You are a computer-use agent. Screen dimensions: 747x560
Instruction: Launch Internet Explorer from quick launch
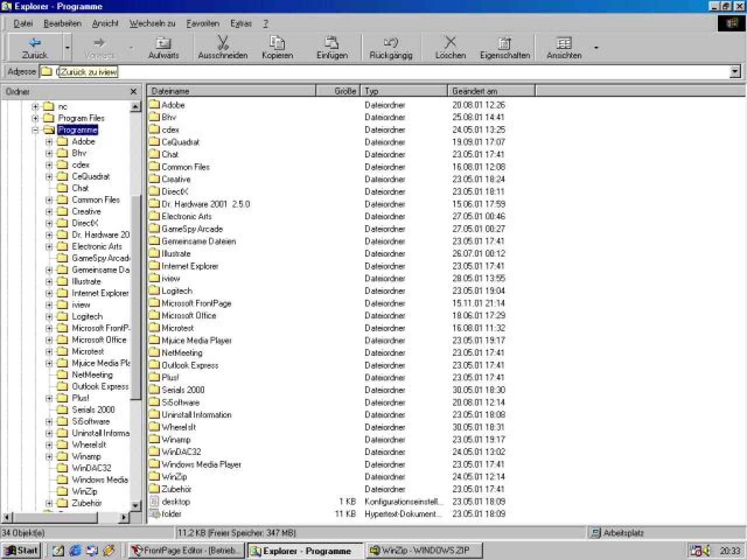point(75,550)
